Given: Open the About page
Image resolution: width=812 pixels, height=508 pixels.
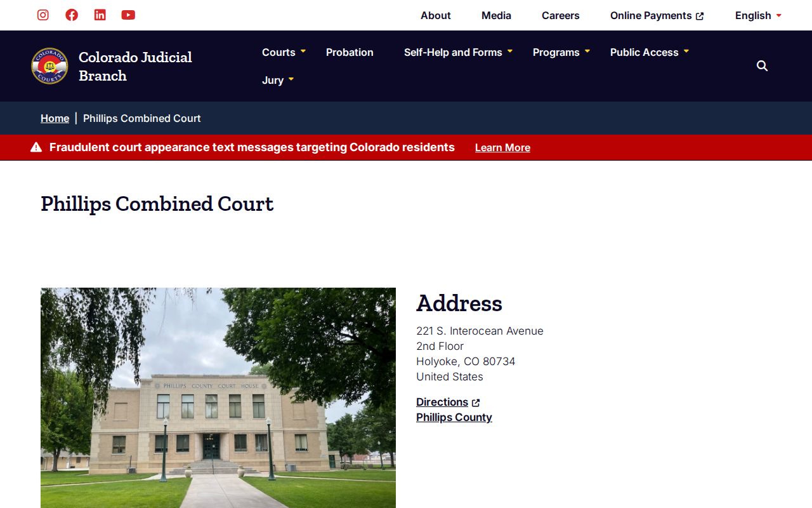Looking at the screenshot, I should 436,15.
